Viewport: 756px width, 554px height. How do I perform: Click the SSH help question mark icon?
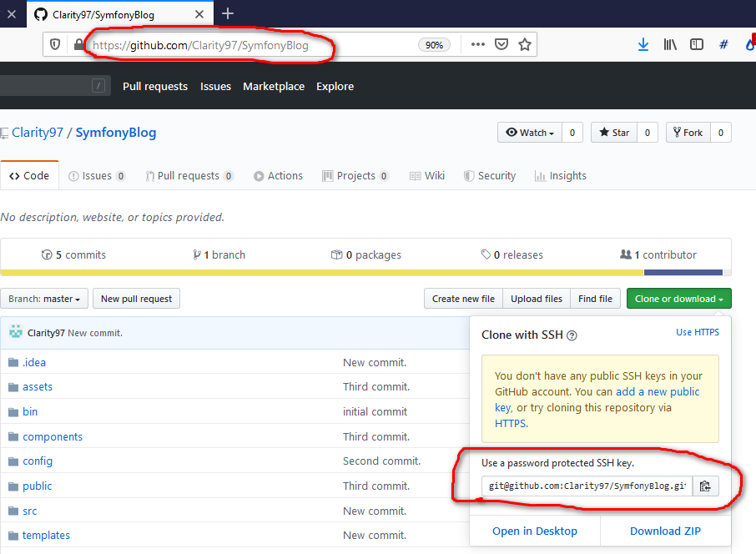pos(572,335)
